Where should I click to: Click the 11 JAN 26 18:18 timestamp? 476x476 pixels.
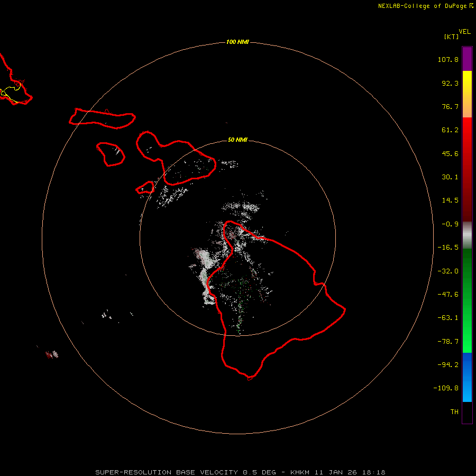[350, 472]
